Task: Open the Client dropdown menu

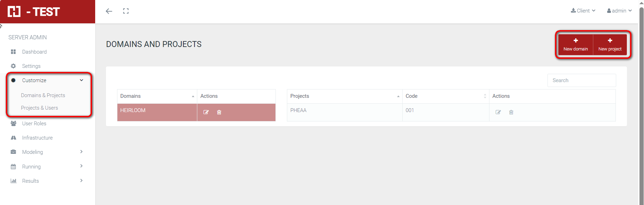Action: click(x=583, y=11)
